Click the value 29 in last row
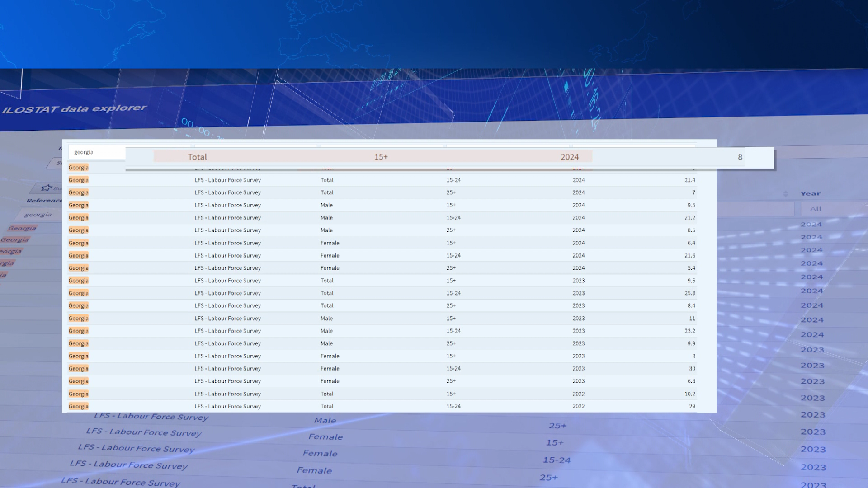The height and width of the screenshot is (488, 868). click(x=692, y=406)
